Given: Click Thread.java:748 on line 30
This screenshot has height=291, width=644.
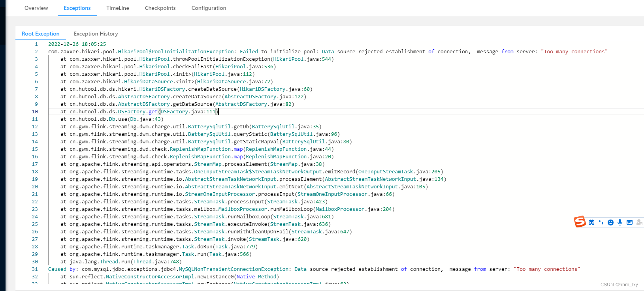Looking at the screenshot, I should point(156,262).
